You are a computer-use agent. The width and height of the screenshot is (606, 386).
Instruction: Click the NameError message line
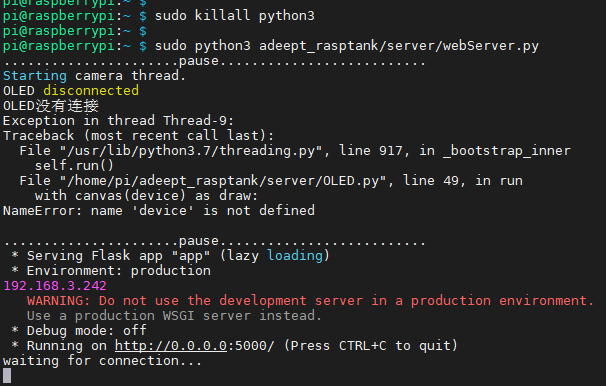[159, 211]
